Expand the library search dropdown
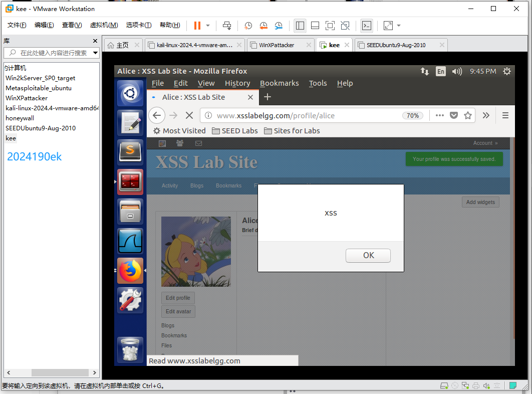Viewport: 532px width, 394px height. [x=95, y=53]
